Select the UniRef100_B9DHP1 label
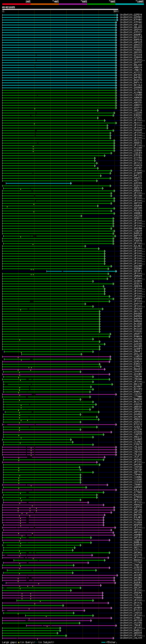This screenshot has height=644, width=146. 131,35
